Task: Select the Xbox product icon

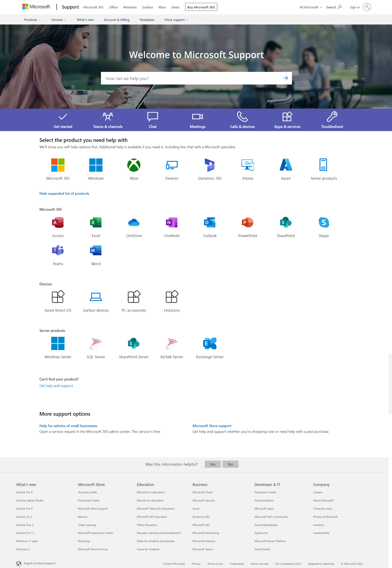Action: pyautogui.click(x=134, y=165)
